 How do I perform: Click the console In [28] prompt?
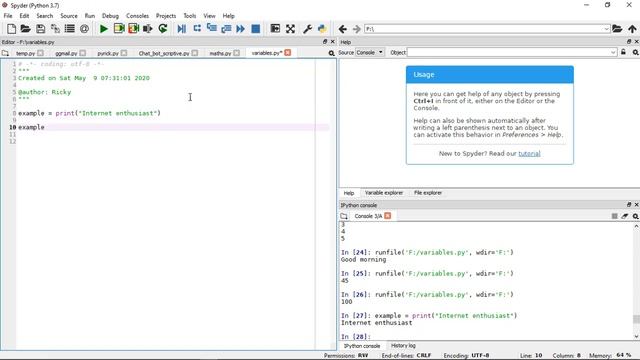pyautogui.click(x=356, y=337)
